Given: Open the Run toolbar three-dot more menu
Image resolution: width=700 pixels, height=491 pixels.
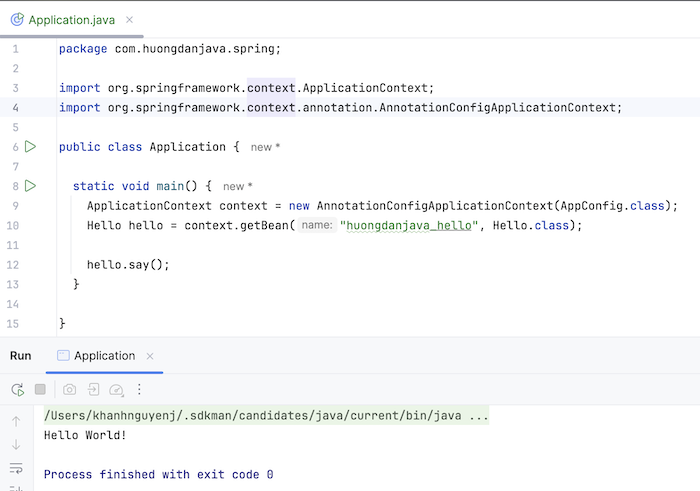Looking at the screenshot, I should point(139,389).
